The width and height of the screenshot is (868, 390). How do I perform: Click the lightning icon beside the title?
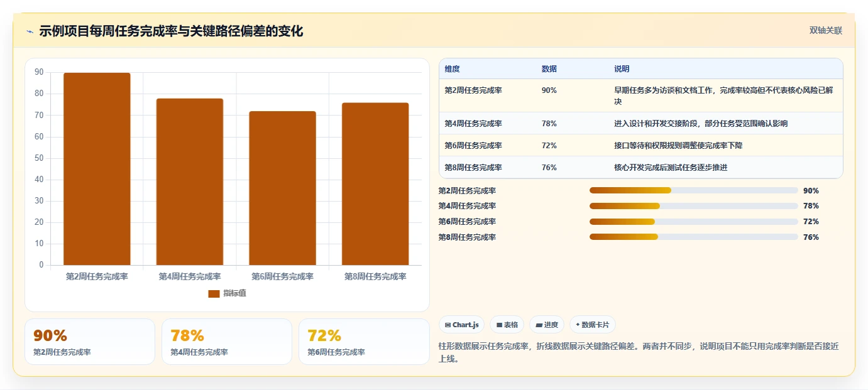(x=30, y=31)
